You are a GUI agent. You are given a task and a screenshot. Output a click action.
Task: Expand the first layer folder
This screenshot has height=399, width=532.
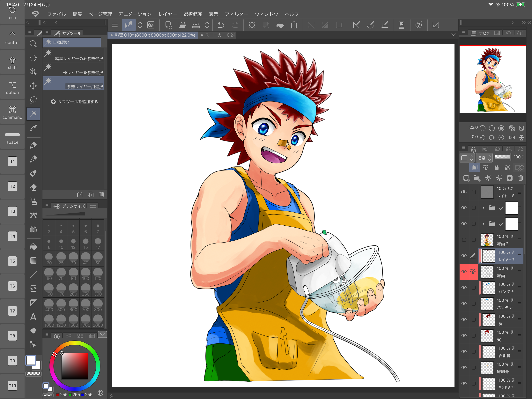tap(484, 208)
